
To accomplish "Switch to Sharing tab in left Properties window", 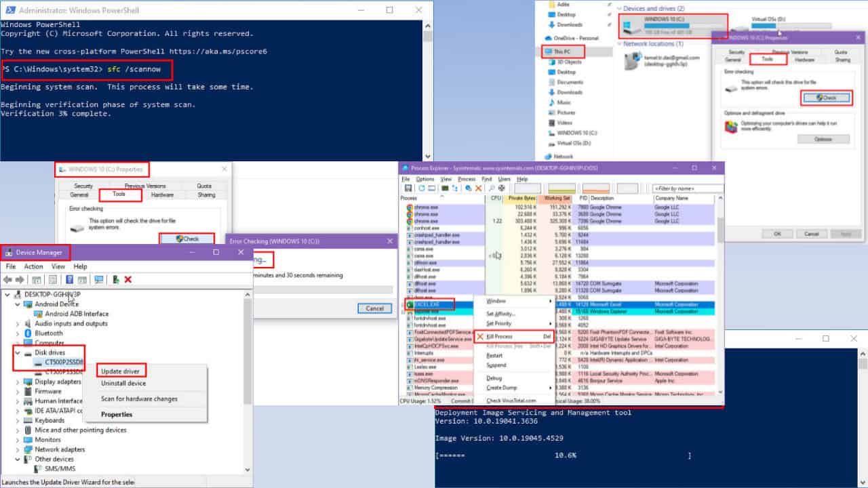I will click(206, 195).
